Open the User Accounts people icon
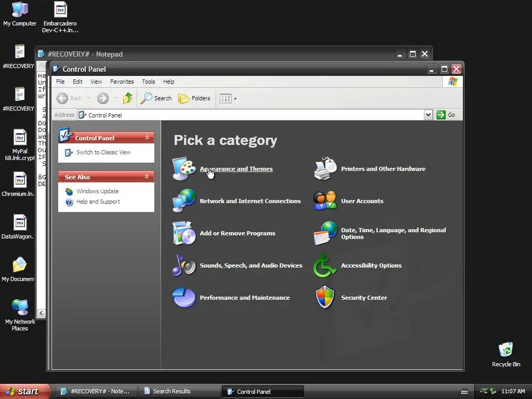The height and width of the screenshot is (399, 532). click(325, 201)
